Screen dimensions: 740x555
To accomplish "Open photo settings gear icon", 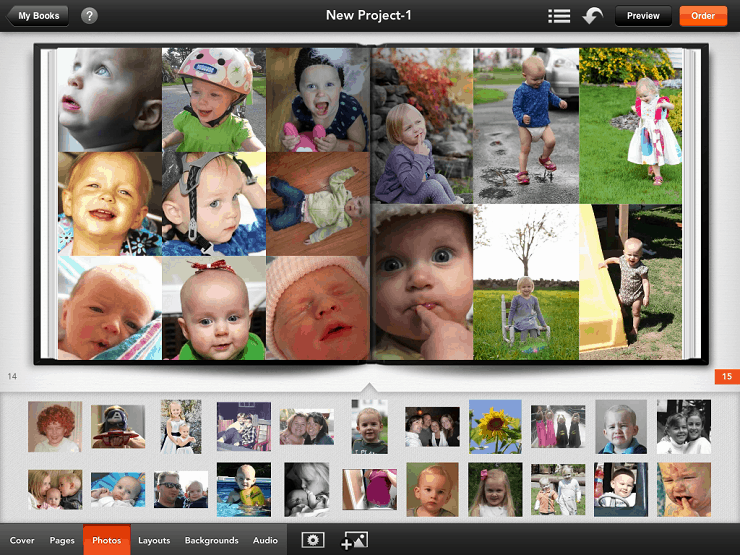I will click(x=313, y=540).
